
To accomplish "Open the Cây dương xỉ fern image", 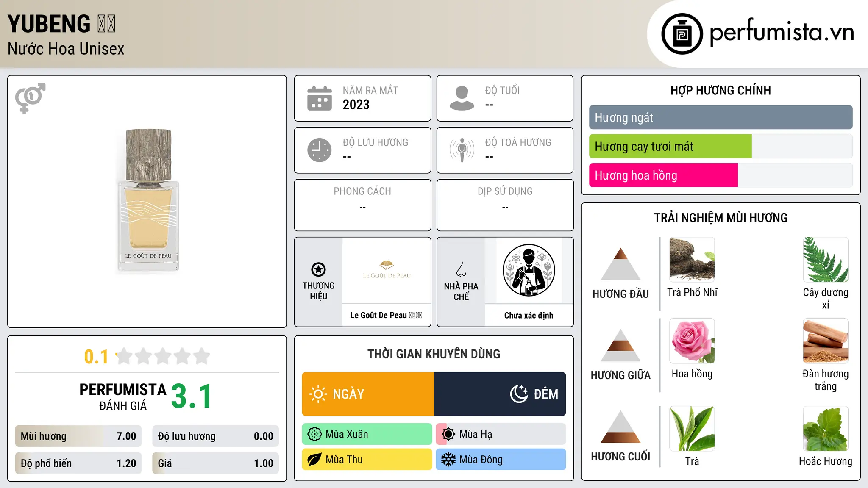I will pyautogui.click(x=826, y=259).
